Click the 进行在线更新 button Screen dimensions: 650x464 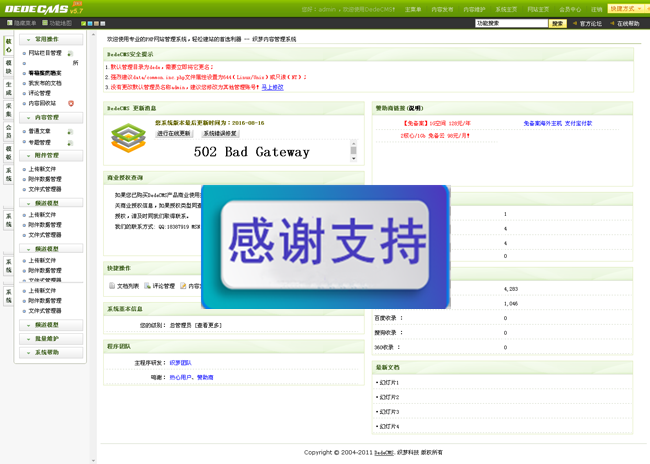pyautogui.click(x=174, y=134)
